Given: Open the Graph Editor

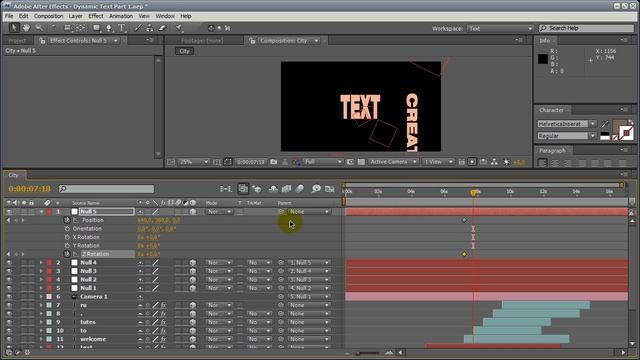Looking at the screenshot, I should 329,189.
